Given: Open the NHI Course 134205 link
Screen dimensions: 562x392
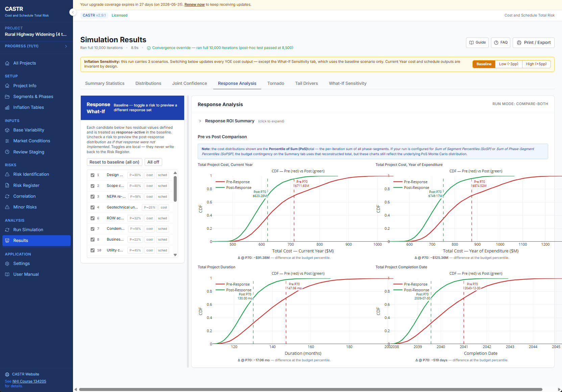Looking at the screenshot, I should tap(29, 382).
